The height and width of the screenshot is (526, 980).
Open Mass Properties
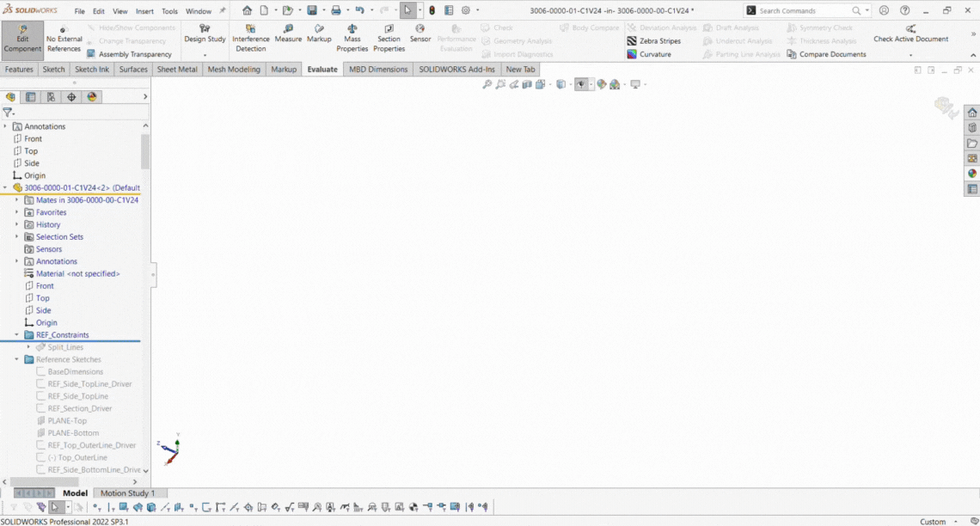tap(352, 38)
